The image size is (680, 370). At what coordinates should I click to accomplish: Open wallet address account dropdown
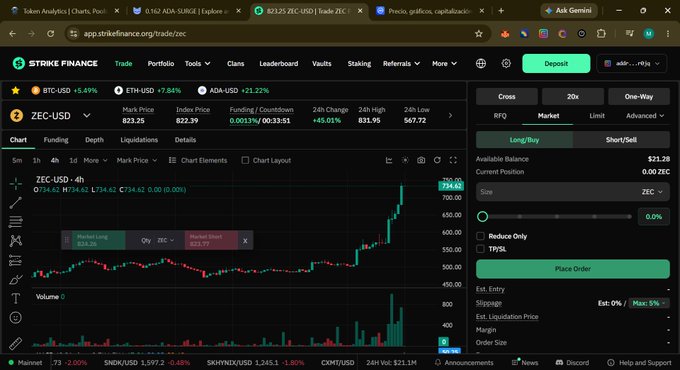click(x=632, y=63)
